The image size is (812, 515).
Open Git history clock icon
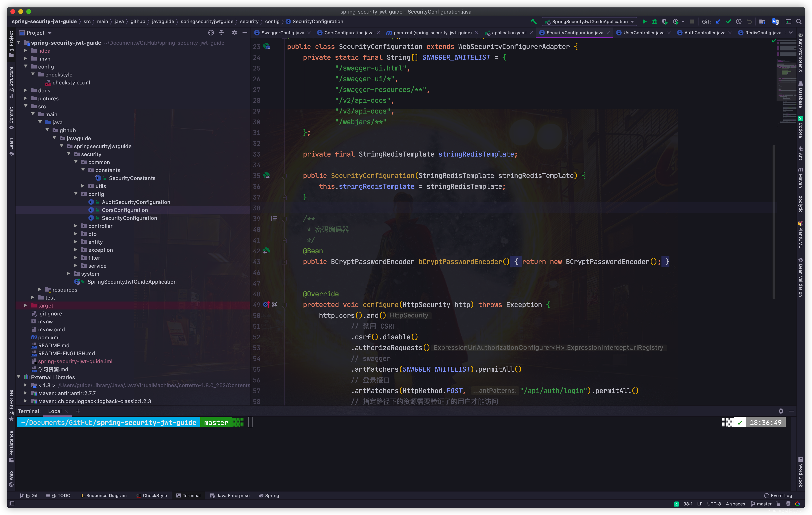click(x=739, y=22)
